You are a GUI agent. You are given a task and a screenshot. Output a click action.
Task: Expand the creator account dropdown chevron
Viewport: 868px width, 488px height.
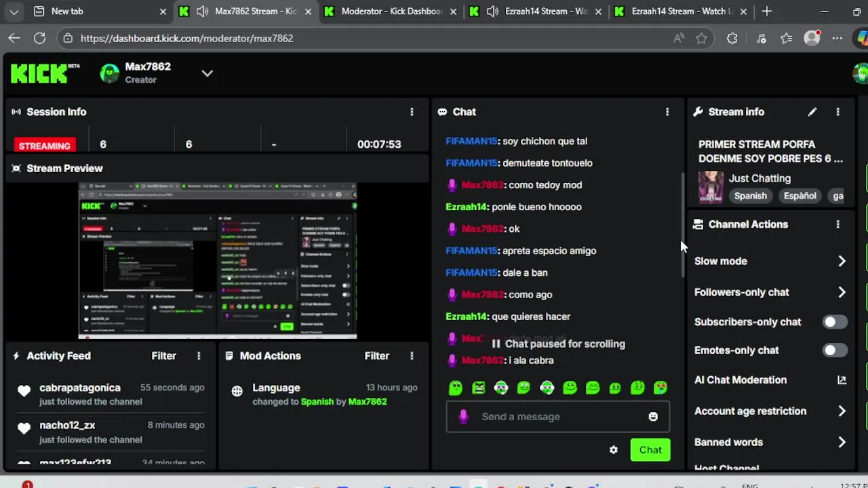[x=208, y=73]
